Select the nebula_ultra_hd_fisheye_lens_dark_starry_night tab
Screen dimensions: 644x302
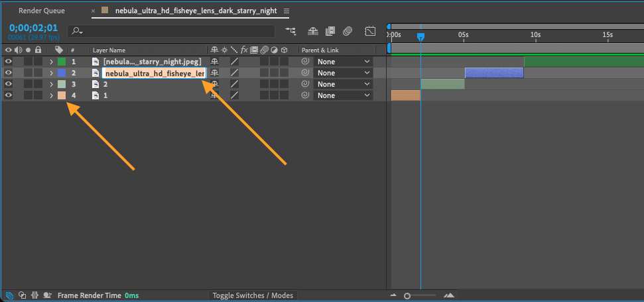click(x=196, y=11)
